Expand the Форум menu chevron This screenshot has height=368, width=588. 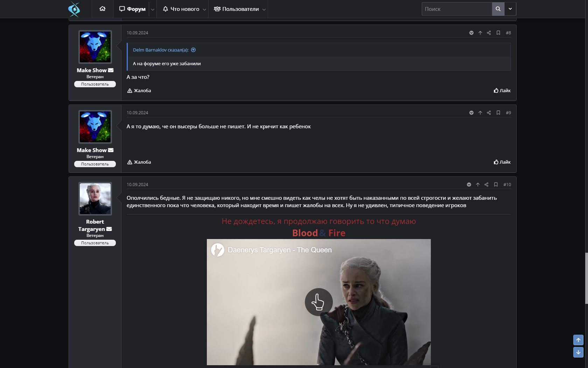[x=153, y=9]
